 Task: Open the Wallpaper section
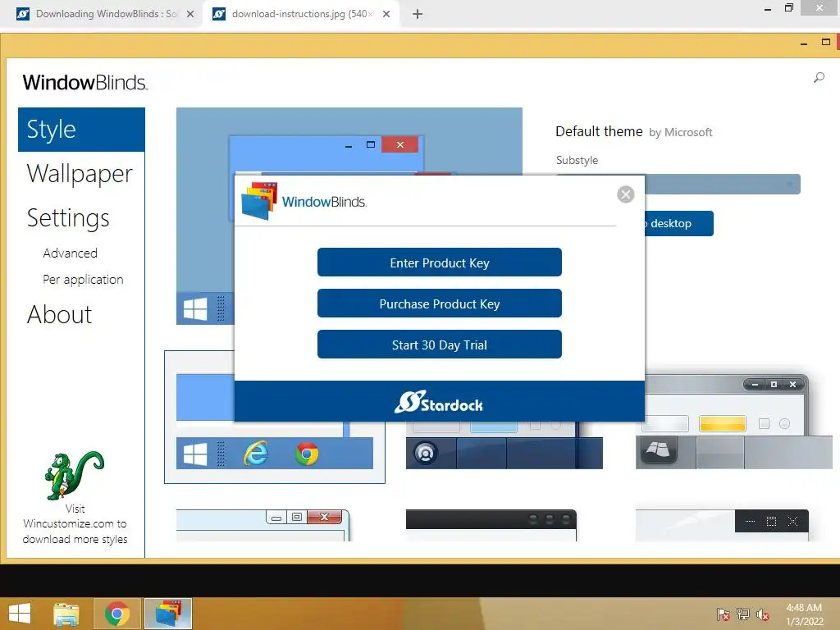pos(80,174)
